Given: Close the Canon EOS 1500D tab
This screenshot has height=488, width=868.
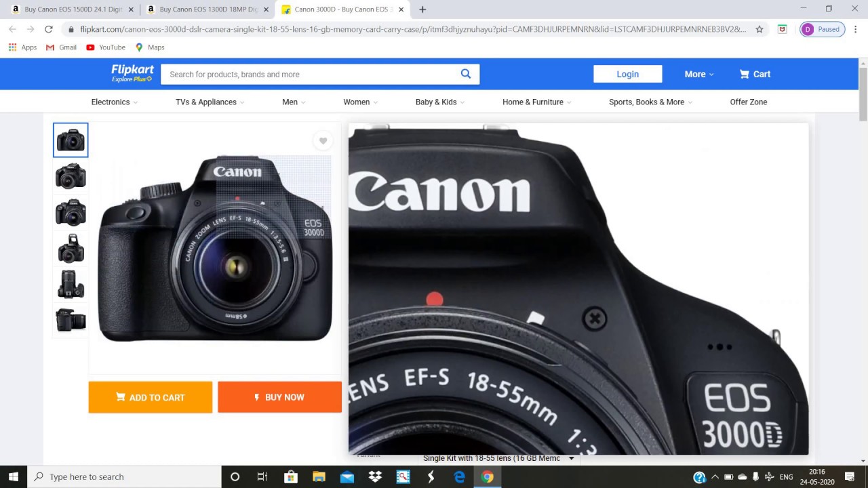Looking at the screenshot, I should tap(131, 9).
